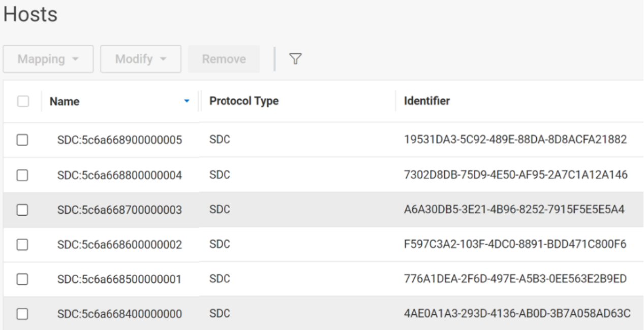Viewport: 644px width, 330px height.
Task: Check the box for SDC:5c6a668600000002
Action: tap(22, 245)
